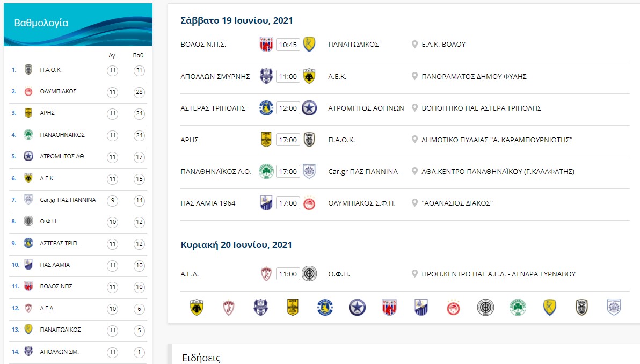
Task: Open the 10:45 ΒΟΛΟΣ vs ΠΑΝΑΙΤΩΛΙΚΟΣ match box
Action: point(288,45)
